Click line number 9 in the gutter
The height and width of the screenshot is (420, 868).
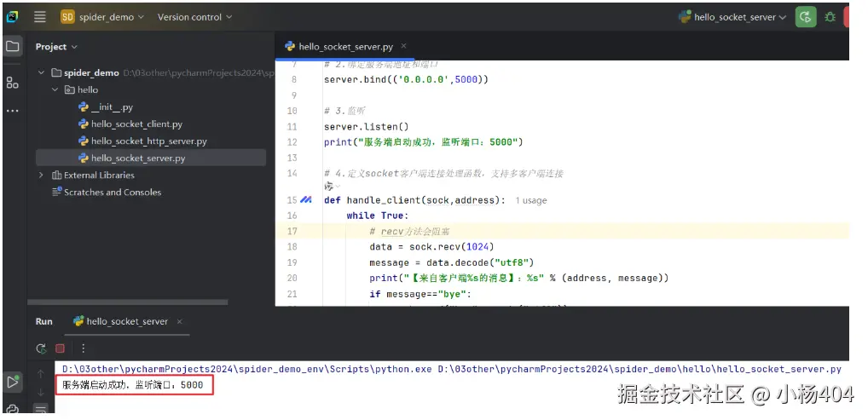point(294,95)
